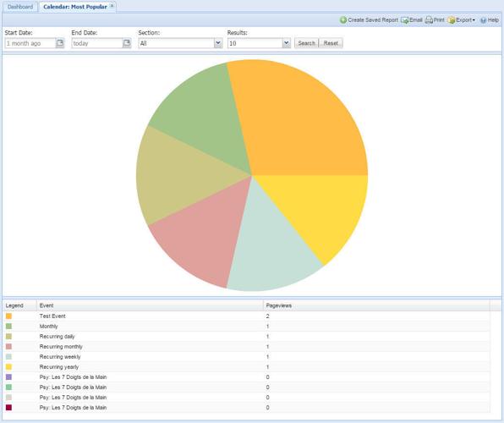Click the Help text button
The image size is (504, 423).
493,20
